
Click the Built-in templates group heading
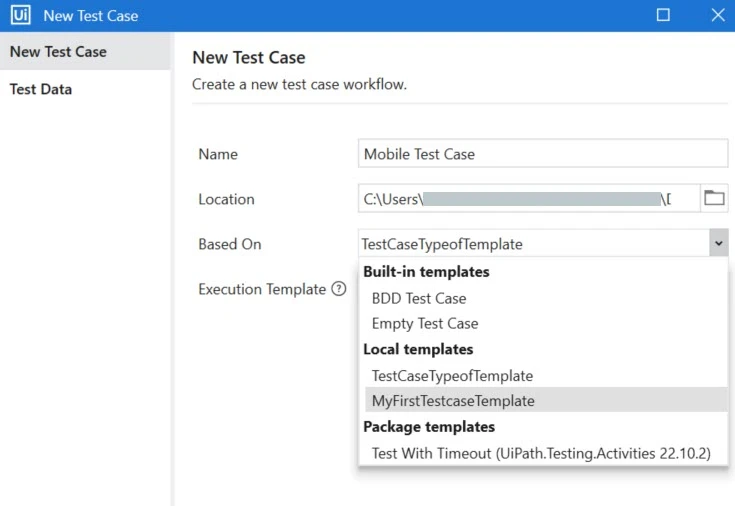(426, 272)
